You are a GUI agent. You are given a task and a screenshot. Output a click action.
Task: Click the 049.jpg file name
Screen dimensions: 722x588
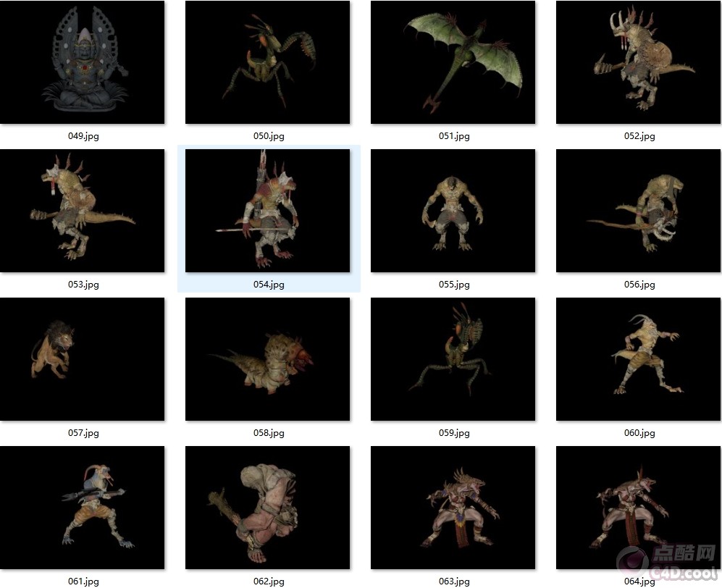(83, 136)
